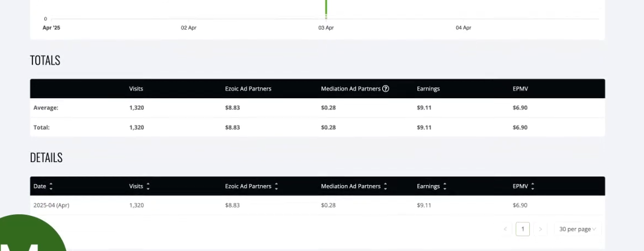Go to previous page arrow

[505, 229]
